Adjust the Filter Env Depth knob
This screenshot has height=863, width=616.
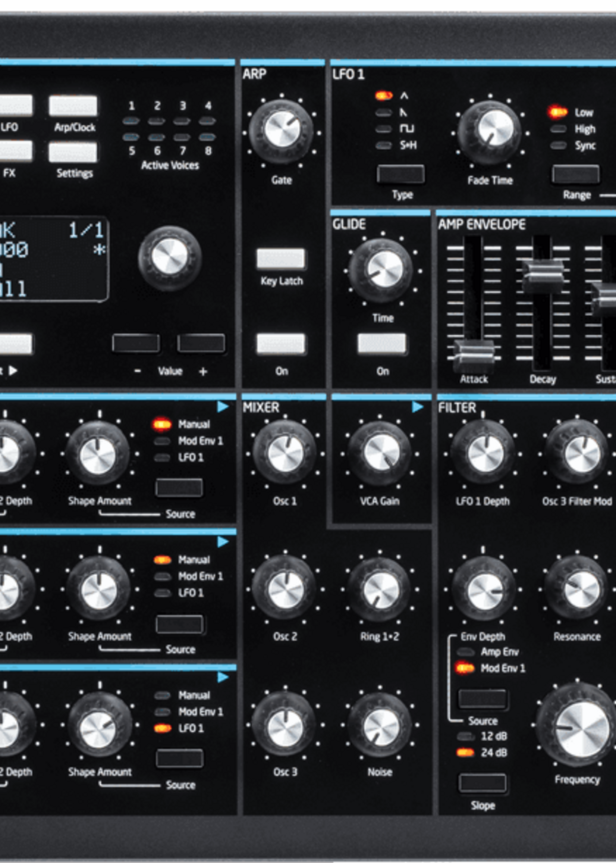pyautogui.click(x=483, y=589)
